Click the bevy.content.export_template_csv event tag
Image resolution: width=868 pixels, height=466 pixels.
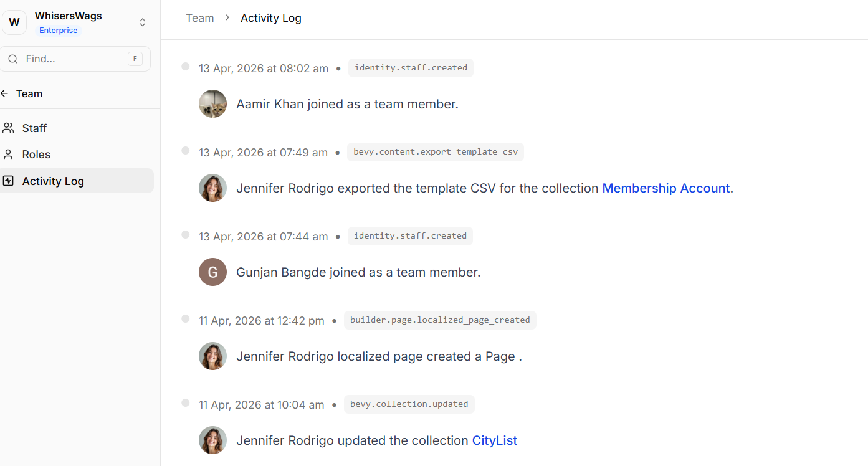click(x=436, y=152)
